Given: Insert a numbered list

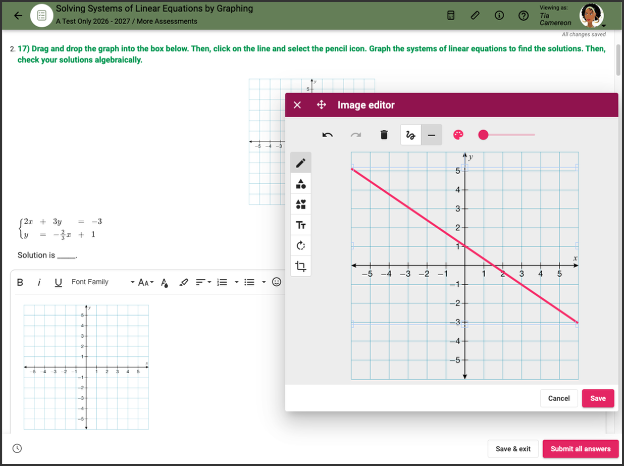Looking at the screenshot, I should (222, 282).
